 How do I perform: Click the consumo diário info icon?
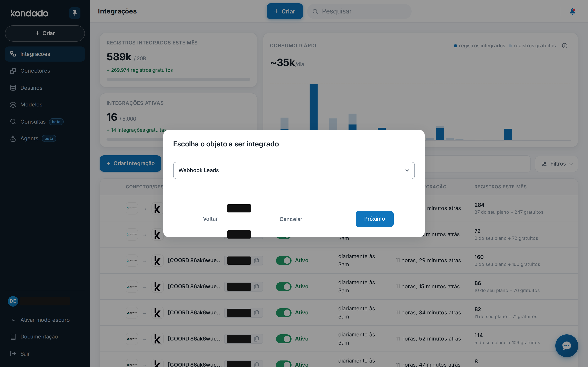[565, 46]
